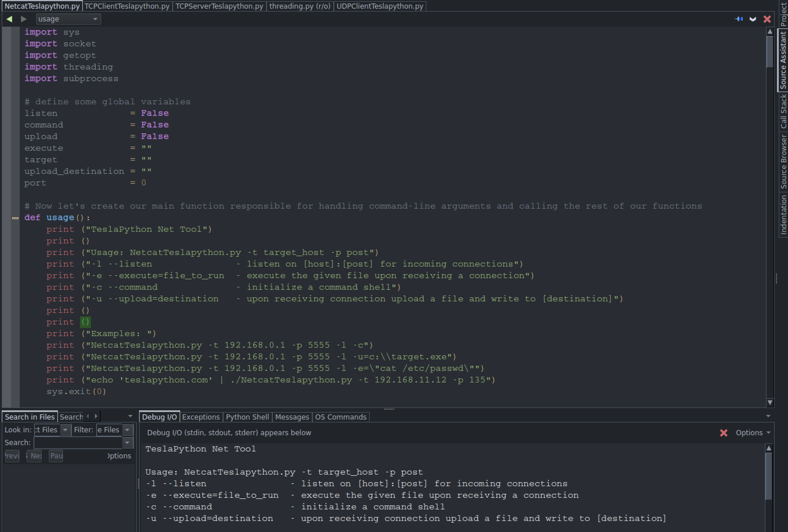Switch to the Exceptions tab
The height and width of the screenshot is (532, 788).
coord(201,417)
